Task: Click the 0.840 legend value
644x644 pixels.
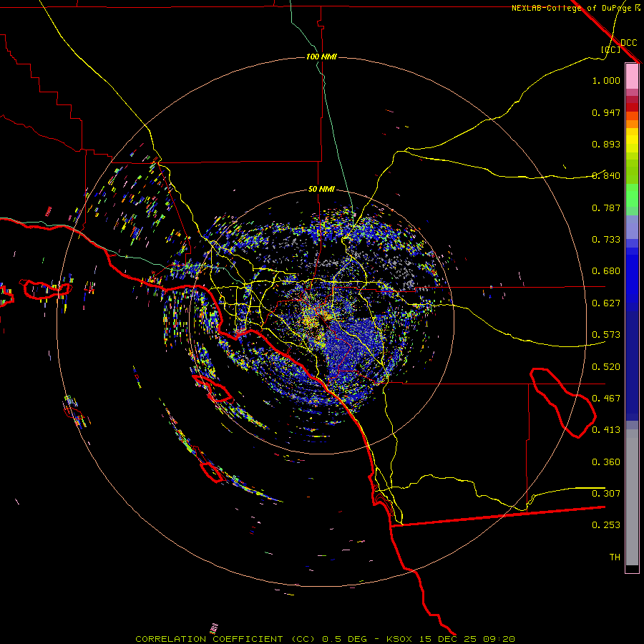Action: (606, 176)
